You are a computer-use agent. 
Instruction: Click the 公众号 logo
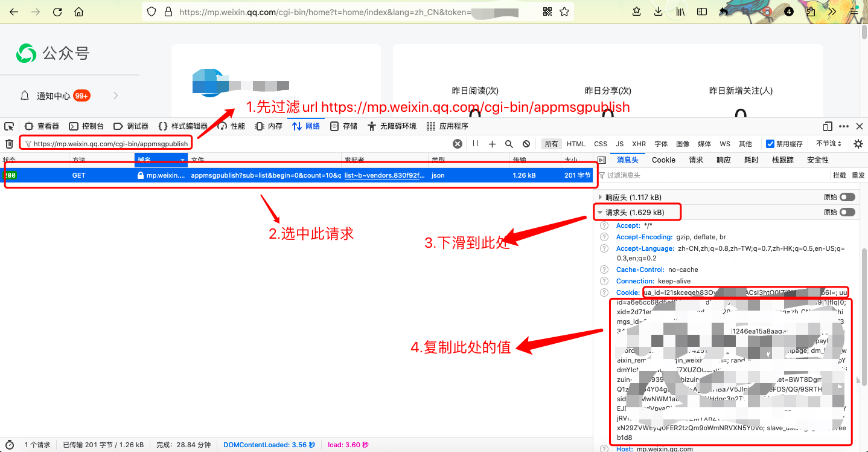pyautogui.click(x=53, y=54)
